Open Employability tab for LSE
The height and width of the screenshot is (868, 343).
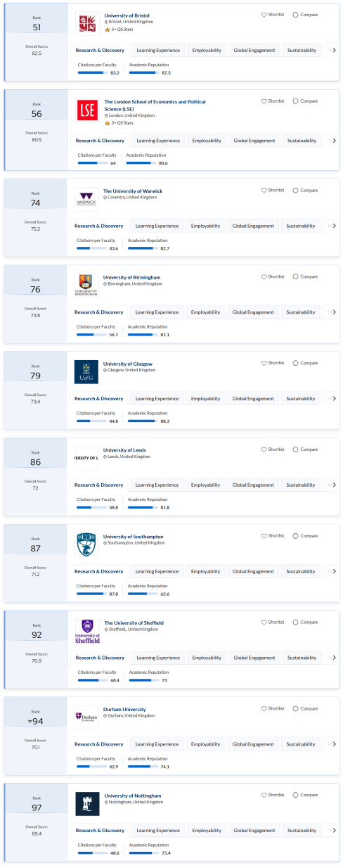[x=207, y=141]
